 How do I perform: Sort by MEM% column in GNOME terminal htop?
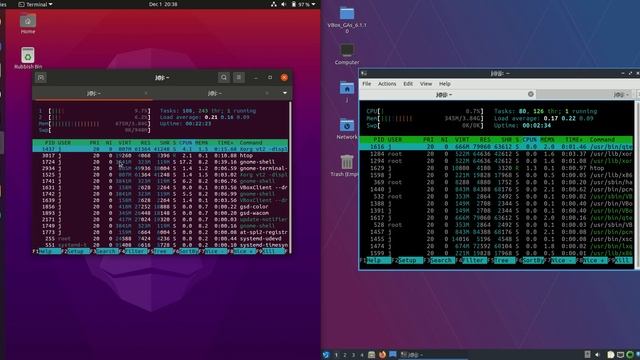[x=201, y=142]
